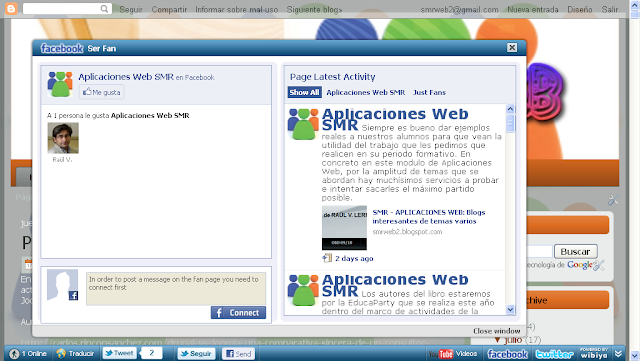640x361 pixels.
Task: Click first post's Aplicaciones Web SMR avatar
Action: pyautogui.click(x=303, y=124)
